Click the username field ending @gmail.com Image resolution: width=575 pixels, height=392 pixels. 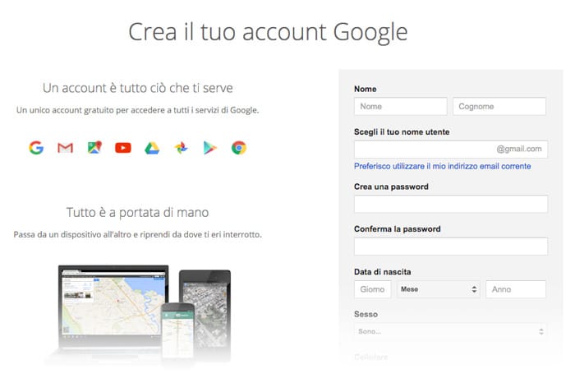pos(451,149)
